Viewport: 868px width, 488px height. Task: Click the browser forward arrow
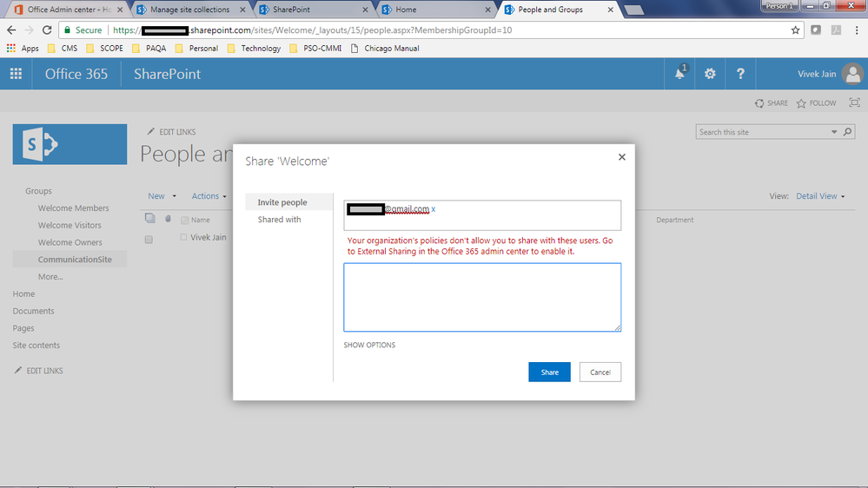coord(30,30)
